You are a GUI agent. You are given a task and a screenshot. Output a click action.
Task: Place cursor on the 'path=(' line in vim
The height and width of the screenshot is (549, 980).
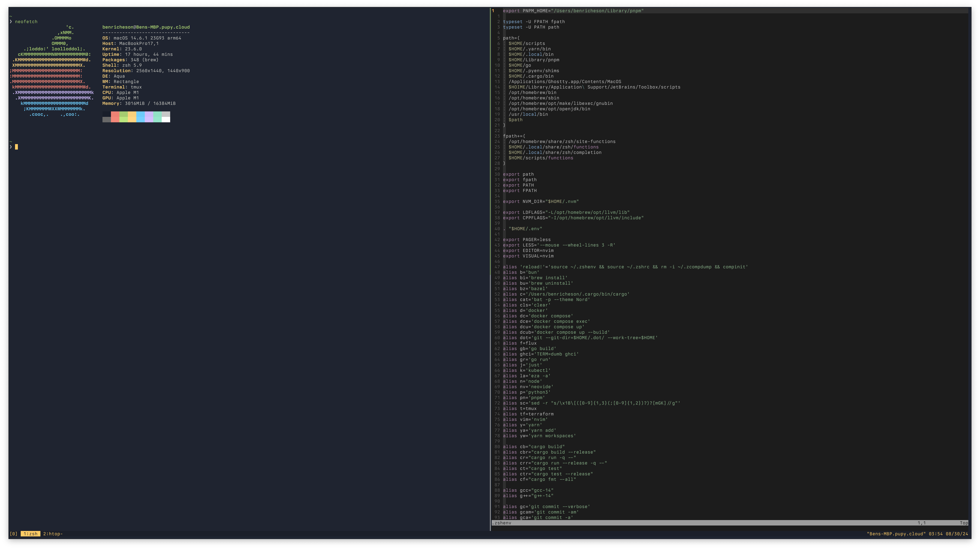pos(511,38)
